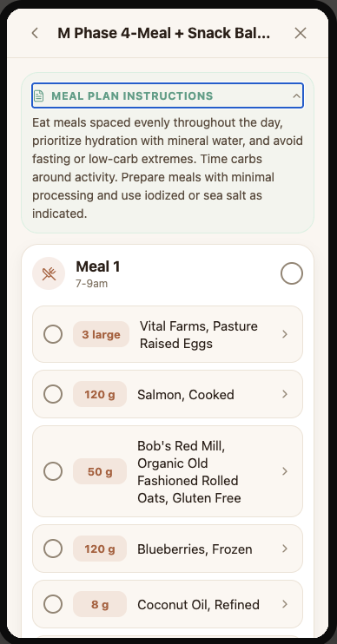Select the 3 large quantity badge
Screen dimensions: 337x644
tap(101, 334)
